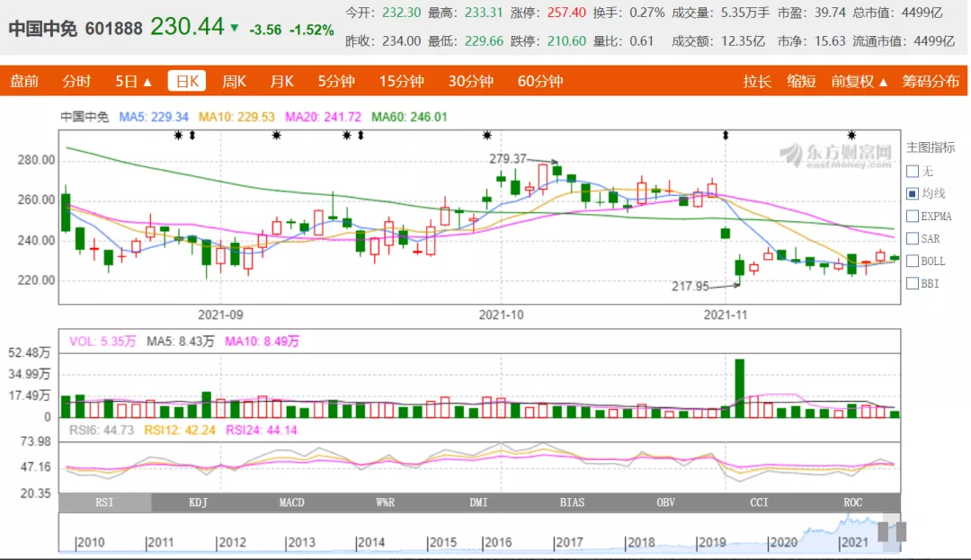Screen dimensions: 971x560
Task: Select the 月K monthly chart tab
Action: pos(281,81)
